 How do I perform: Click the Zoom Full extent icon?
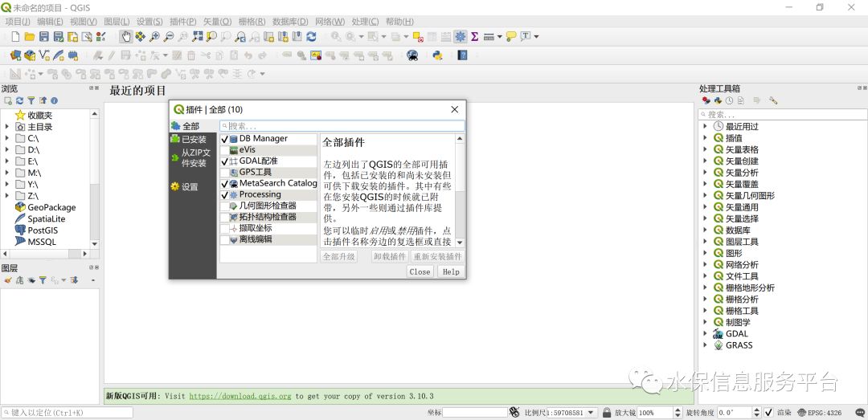click(x=198, y=37)
